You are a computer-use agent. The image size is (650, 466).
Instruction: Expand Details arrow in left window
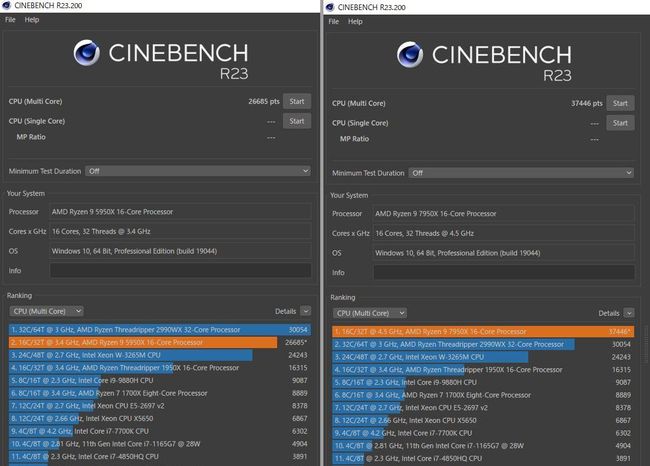[x=306, y=311]
